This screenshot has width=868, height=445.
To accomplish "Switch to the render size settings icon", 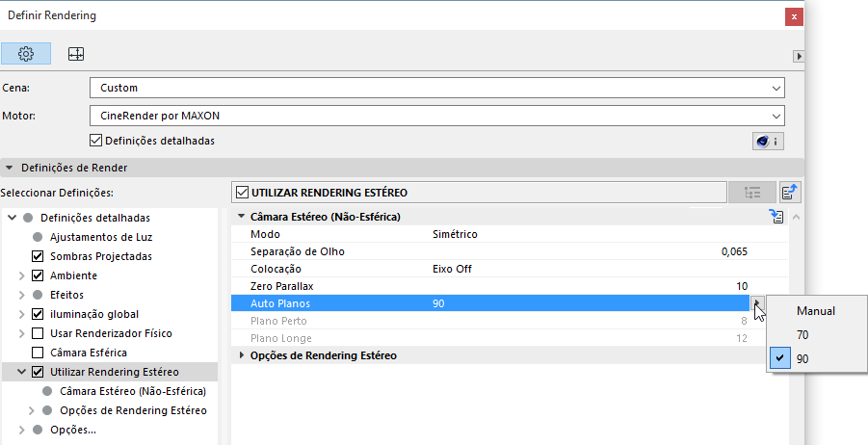I will pos(75,54).
